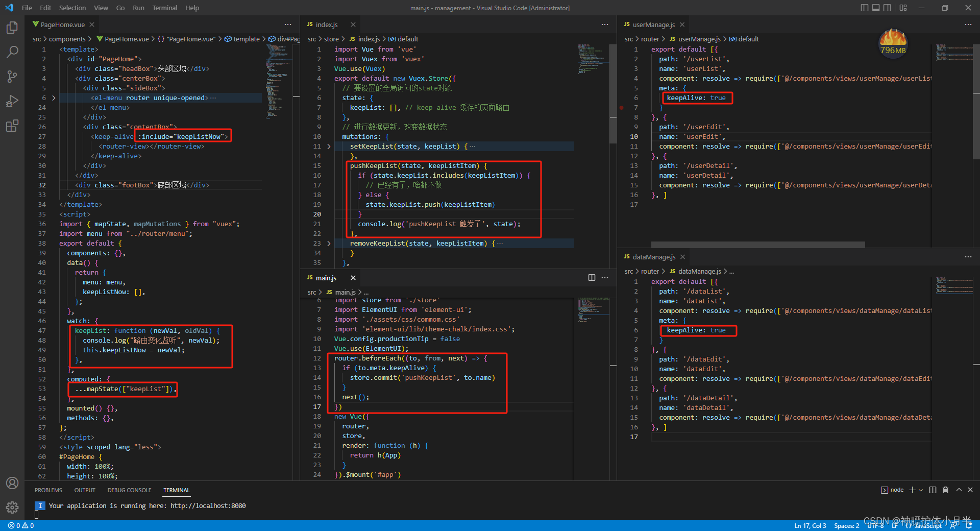Open the Edit menu
This screenshot has height=531, width=980.
45,8
